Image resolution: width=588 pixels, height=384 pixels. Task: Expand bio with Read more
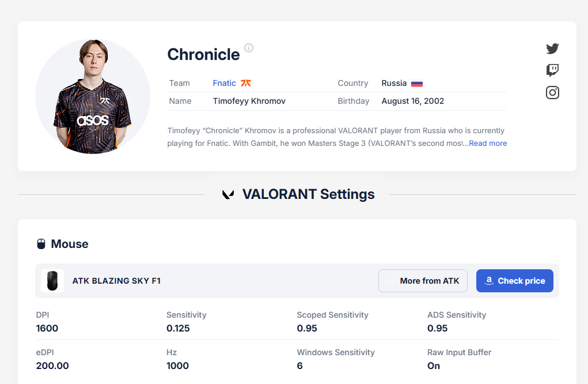pyautogui.click(x=488, y=143)
